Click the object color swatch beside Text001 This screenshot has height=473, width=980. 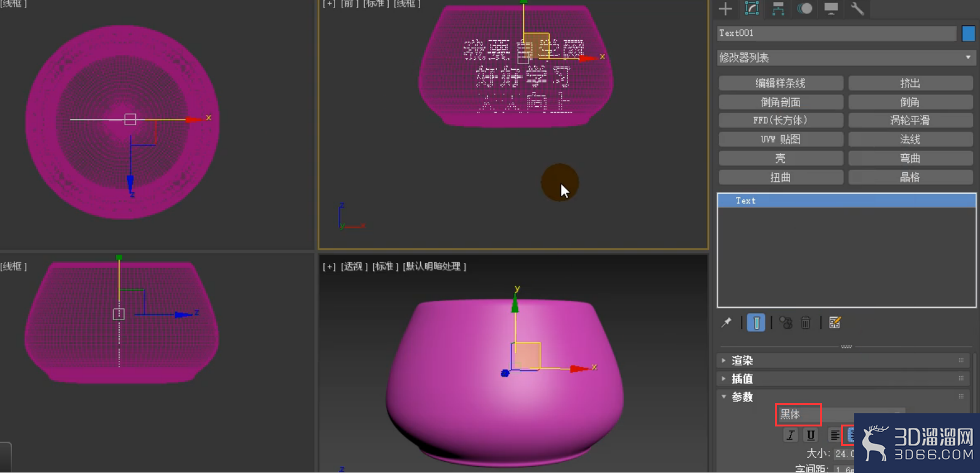968,33
